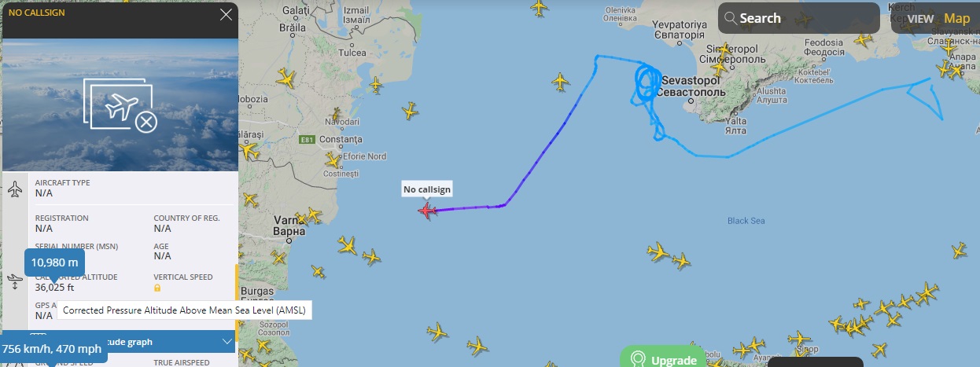Screen dimensions: 980x367
Task: Click the locked vertical speed padlock icon
Action: pyautogui.click(x=157, y=288)
